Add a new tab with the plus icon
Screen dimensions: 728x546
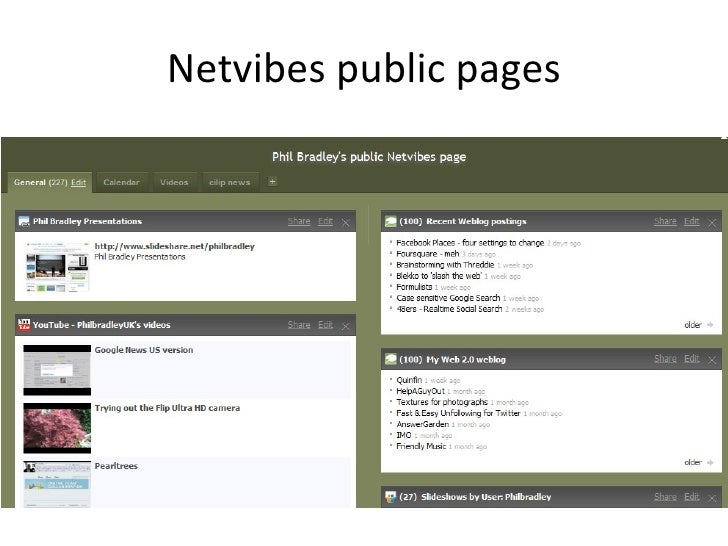[273, 182]
